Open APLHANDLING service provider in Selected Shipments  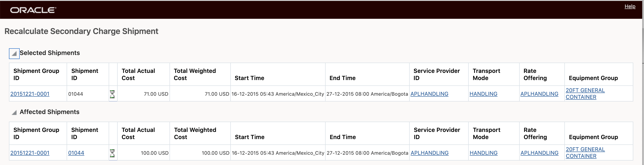(x=429, y=94)
